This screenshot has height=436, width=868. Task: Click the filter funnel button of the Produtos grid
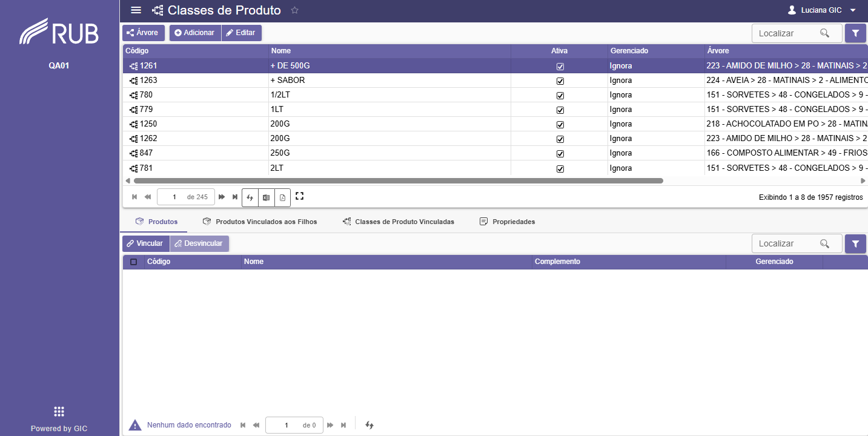(x=855, y=243)
